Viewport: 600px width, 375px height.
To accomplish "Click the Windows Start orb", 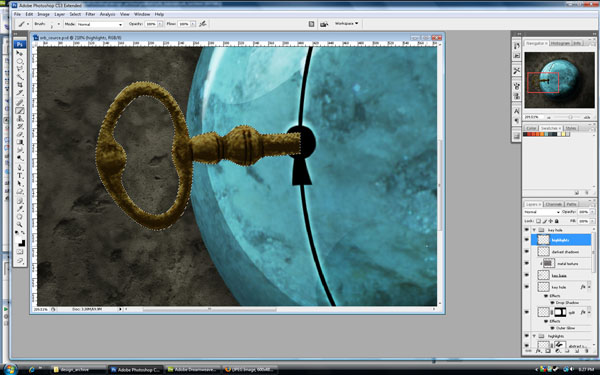I will pos(10,369).
